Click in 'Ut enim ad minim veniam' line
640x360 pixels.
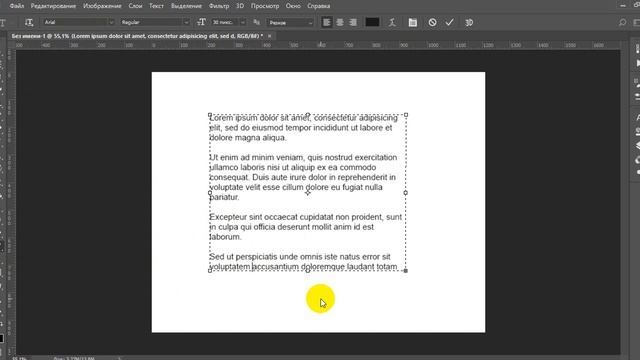coord(256,158)
